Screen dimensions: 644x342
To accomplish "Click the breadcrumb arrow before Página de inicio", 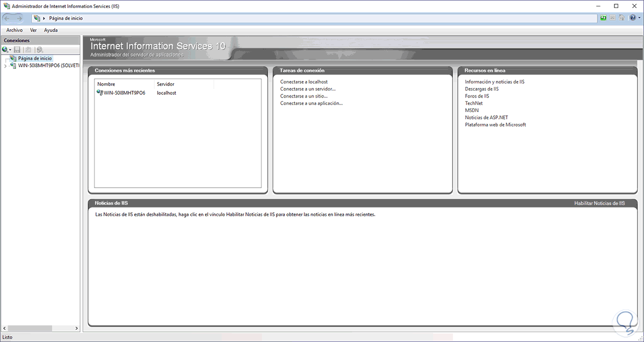I will point(44,18).
